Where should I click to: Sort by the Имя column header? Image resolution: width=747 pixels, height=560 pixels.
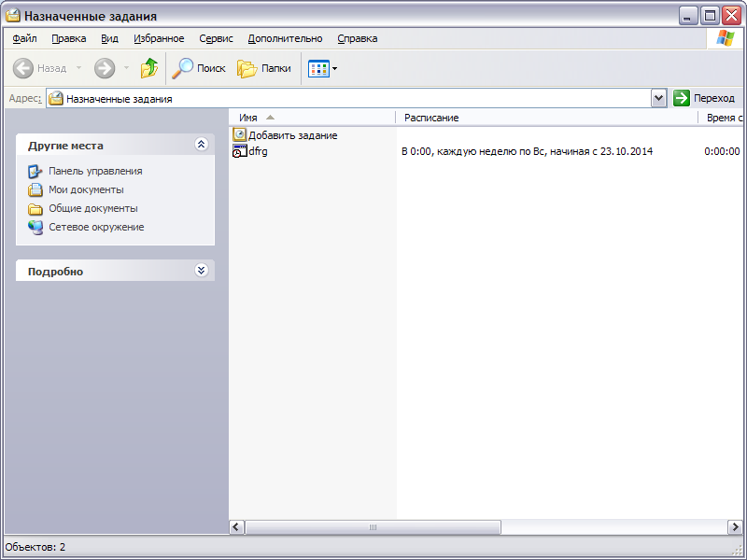(313, 118)
